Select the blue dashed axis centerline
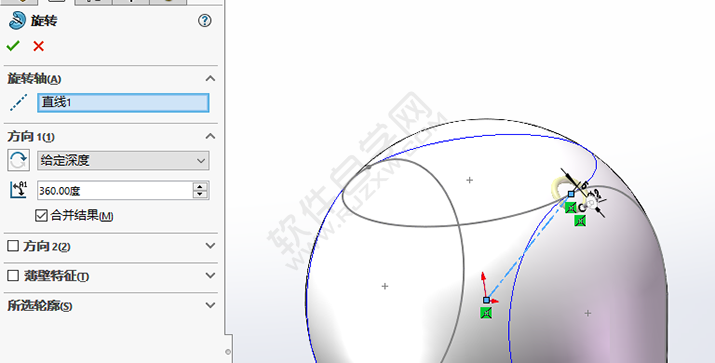The width and height of the screenshot is (715, 363). tap(528, 247)
